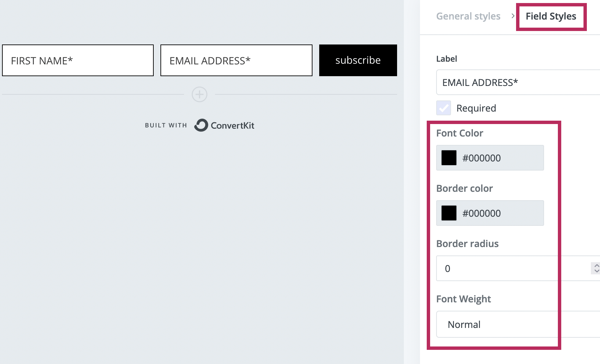The image size is (600, 364).
Task: Click the Font Color black swatch
Action: point(449,158)
